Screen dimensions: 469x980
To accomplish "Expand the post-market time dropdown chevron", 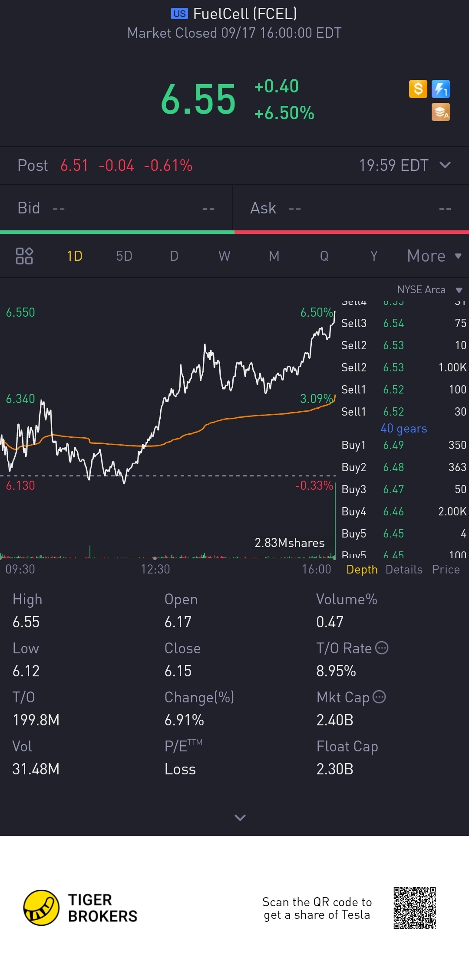I will 445,165.
